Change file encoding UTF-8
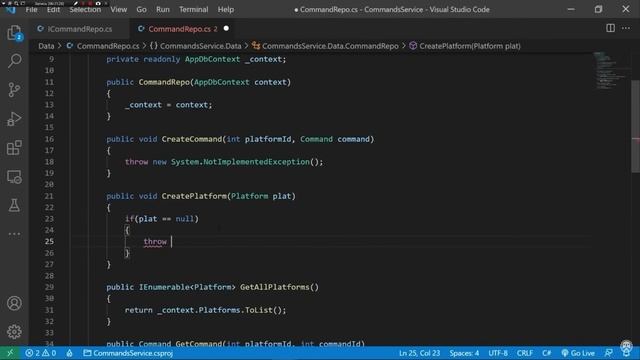640x360 pixels. click(x=498, y=353)
